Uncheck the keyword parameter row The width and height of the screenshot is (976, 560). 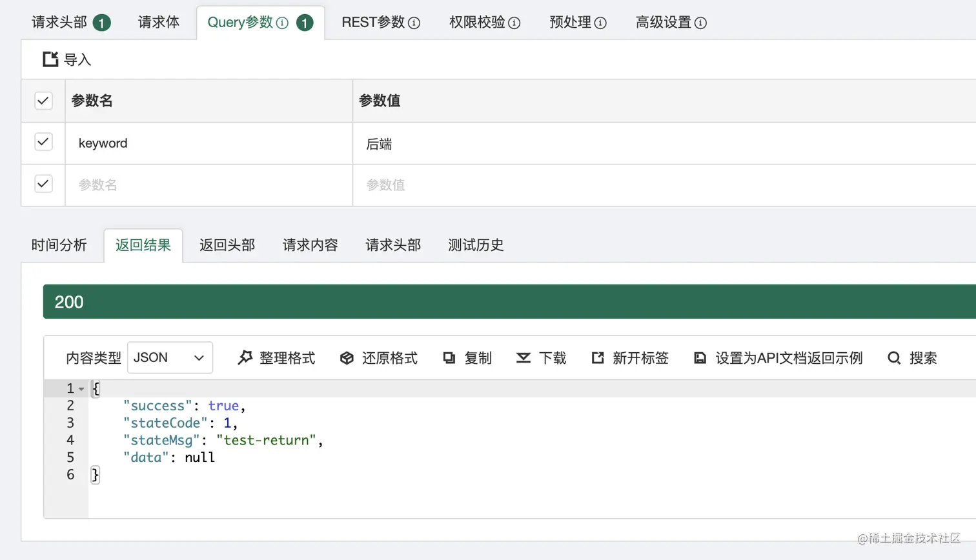(43, 142)
